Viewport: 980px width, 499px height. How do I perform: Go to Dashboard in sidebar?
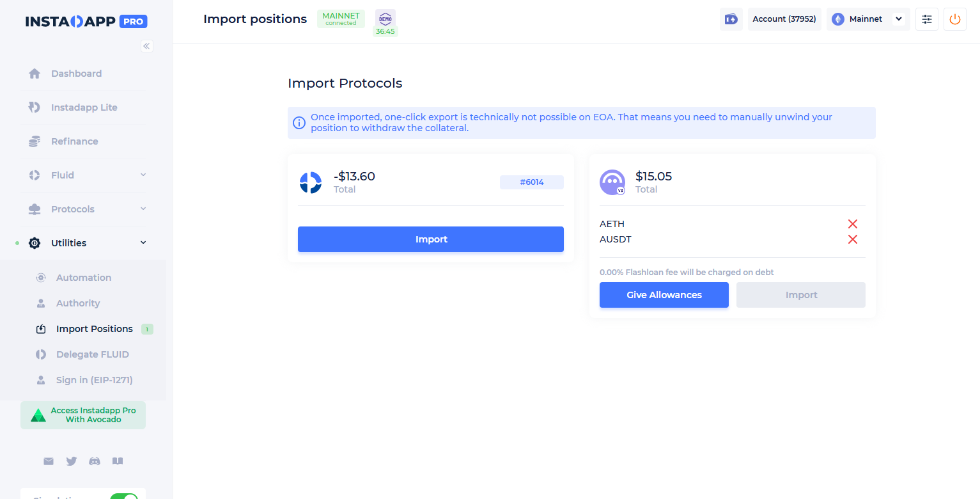76,74
